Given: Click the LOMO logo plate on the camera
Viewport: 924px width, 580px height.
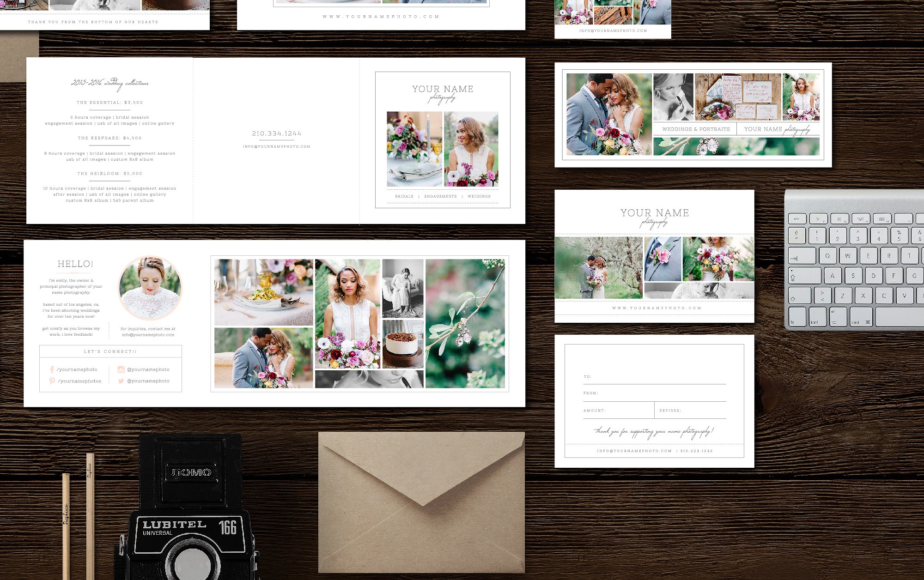Looking at the screenshot, I should pyautogui.click(x=191, y=472).
